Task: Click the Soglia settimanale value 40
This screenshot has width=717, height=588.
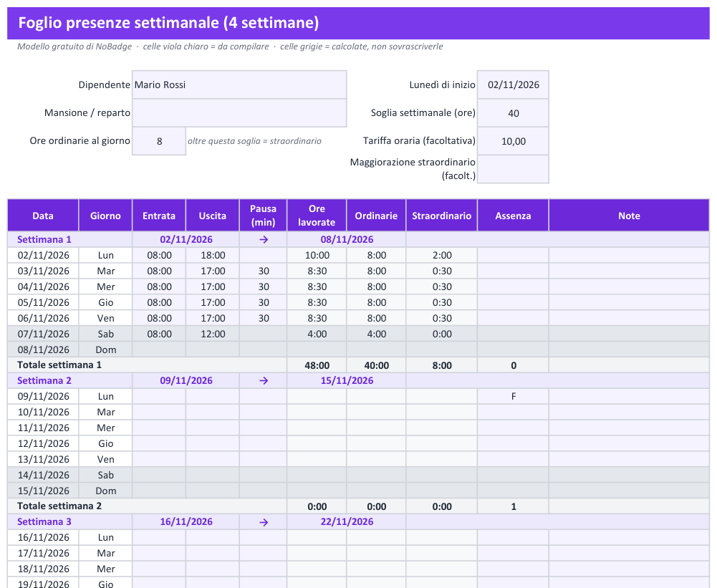Action: (x=513, y=113)
